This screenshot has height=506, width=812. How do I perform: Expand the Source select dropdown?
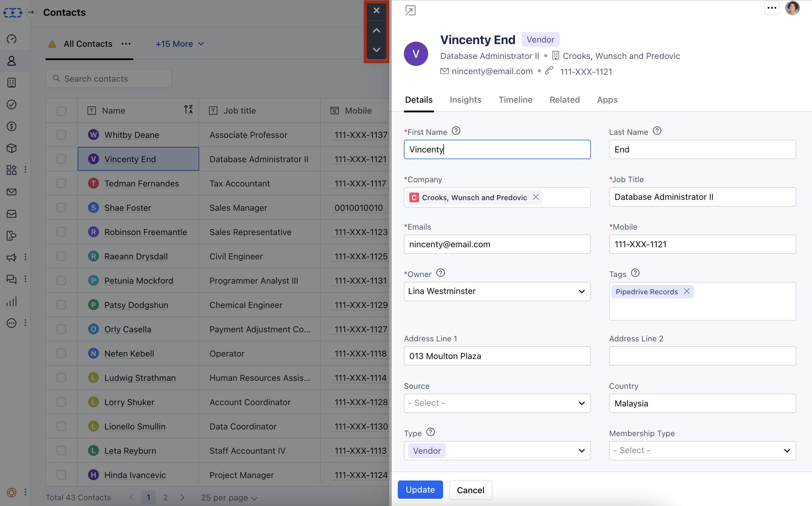(497, 403)
